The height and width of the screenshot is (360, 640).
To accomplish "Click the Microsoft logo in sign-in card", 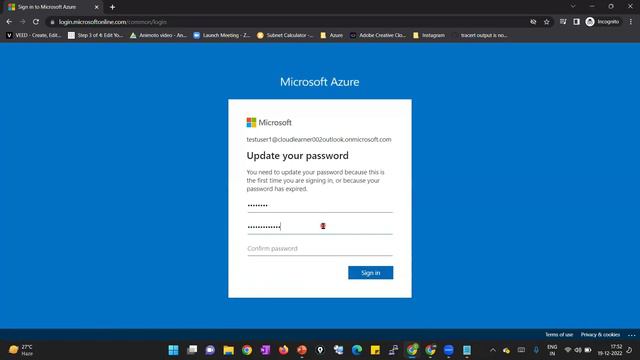I will (x=269, y=122).
